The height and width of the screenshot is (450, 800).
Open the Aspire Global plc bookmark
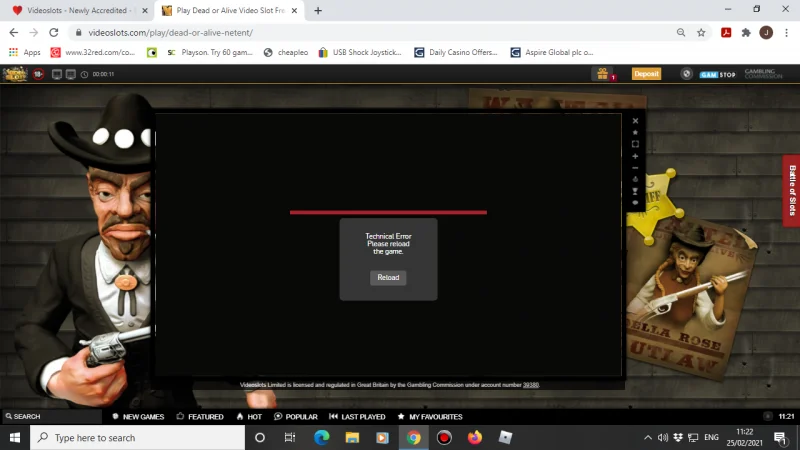[552, 52]
